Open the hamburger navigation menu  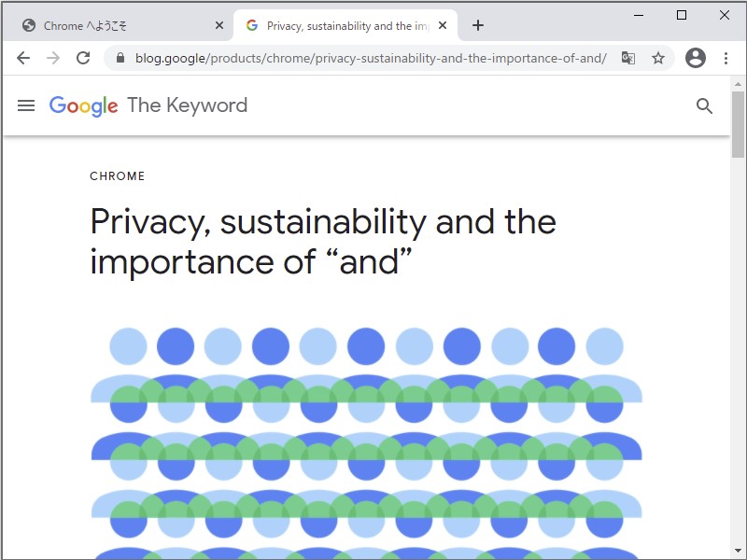click(26, 105)
